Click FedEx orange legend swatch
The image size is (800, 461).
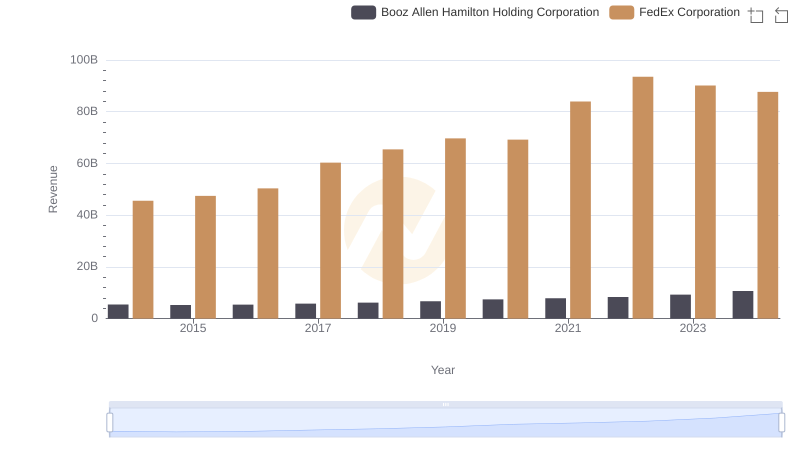621,12
